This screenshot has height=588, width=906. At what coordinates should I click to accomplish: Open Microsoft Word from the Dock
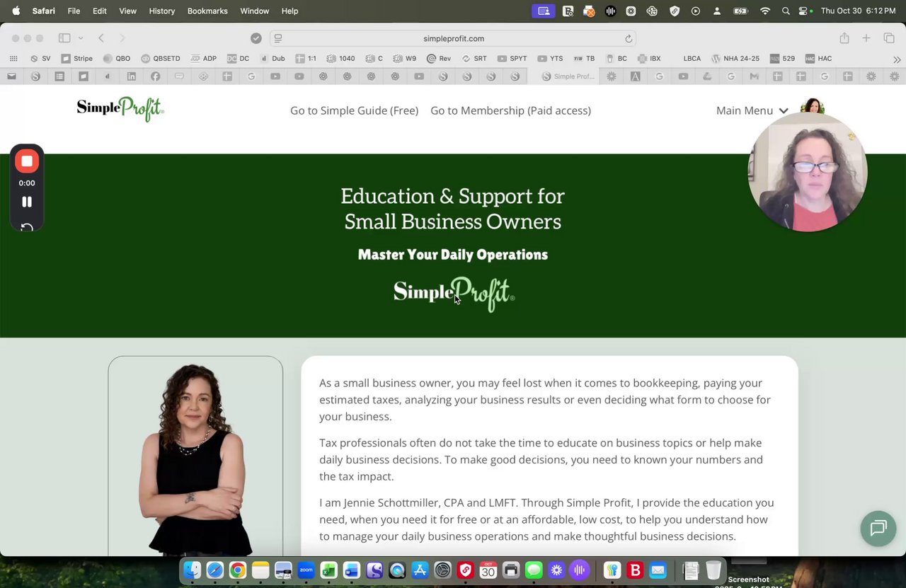[x=352, y=570]
